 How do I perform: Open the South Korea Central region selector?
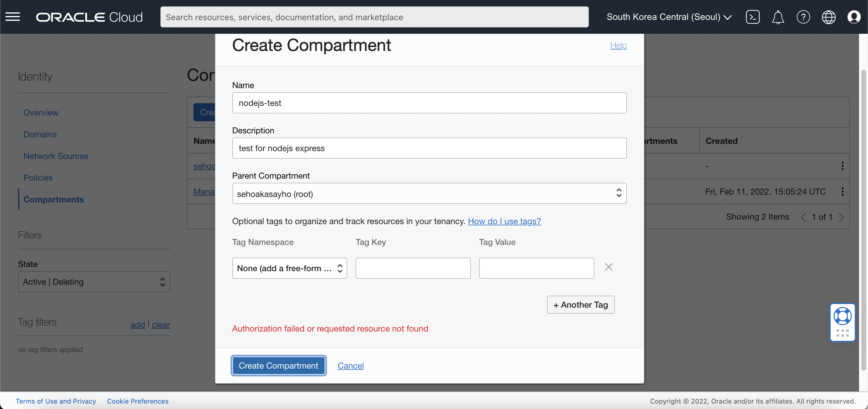tap(669, 17)
